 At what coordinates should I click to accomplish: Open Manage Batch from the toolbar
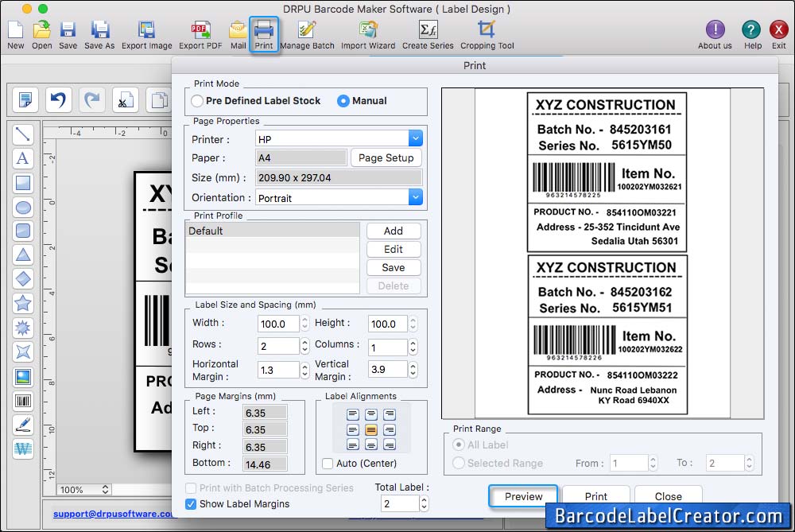307,31
